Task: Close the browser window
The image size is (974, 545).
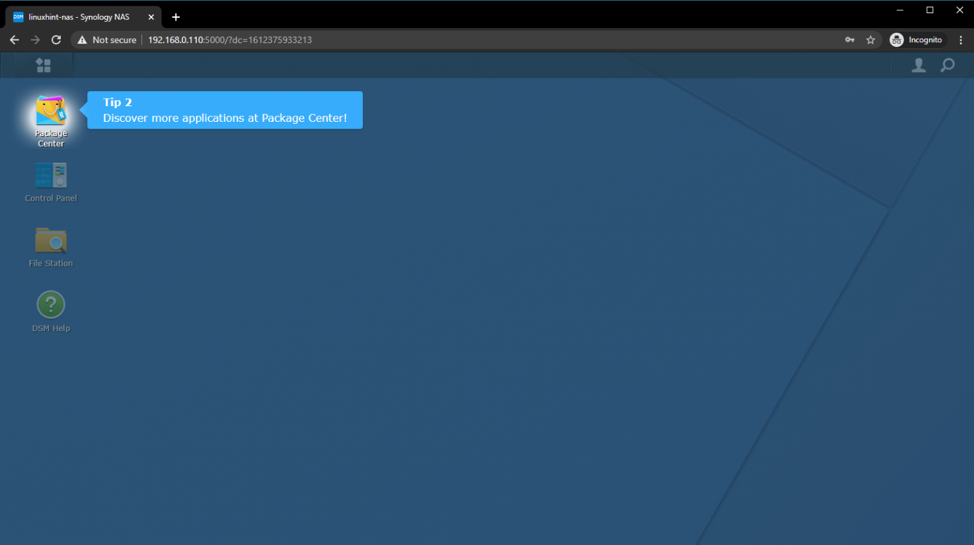Action: coord(959,10)
